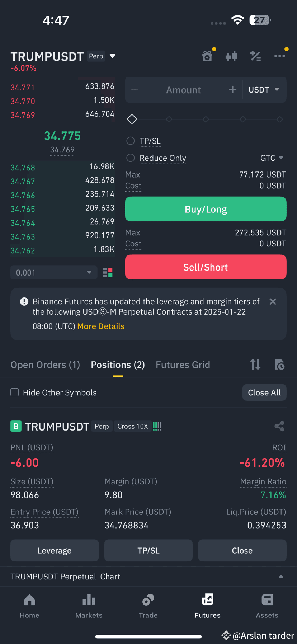
Task: Check the Hide Other Symbols box
Action: click(x=15, y=392)
